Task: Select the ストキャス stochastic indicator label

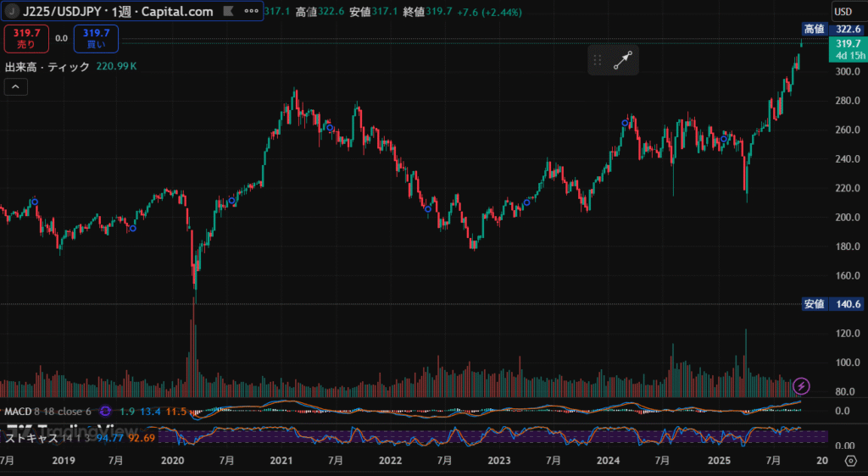Action: pyautogui.click(x=32, y=438)
